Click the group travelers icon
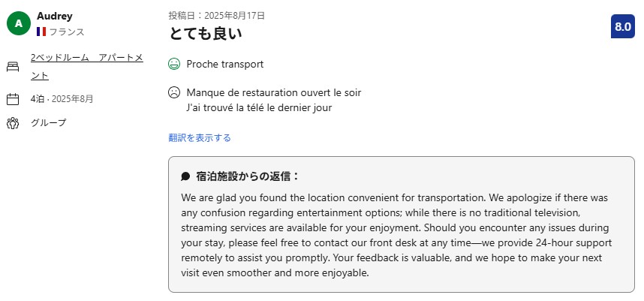 tap(13, 123)
